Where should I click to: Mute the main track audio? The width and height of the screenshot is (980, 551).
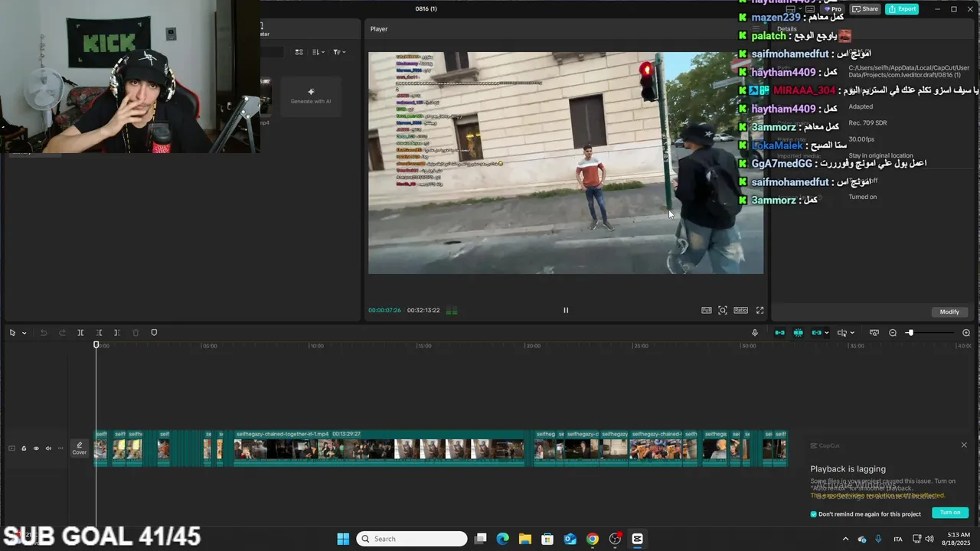(48, 448)
